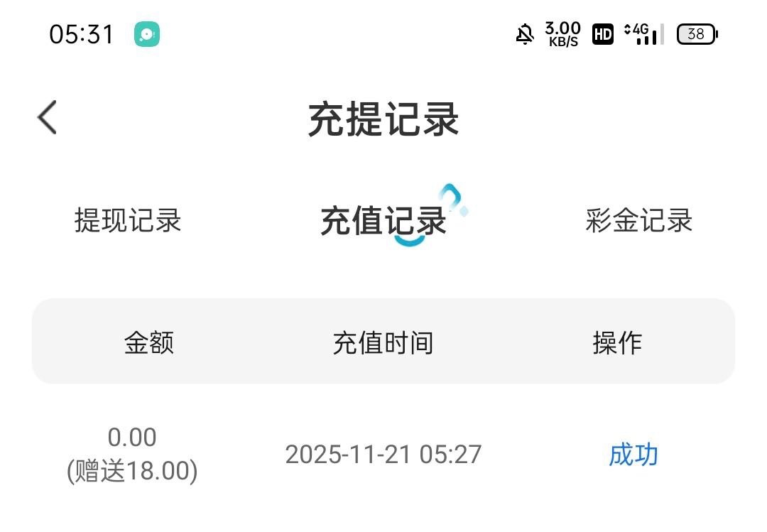Screen dimensions: 767x532
Task: Tap the muted bell status icon
Action: pos(525,34)
